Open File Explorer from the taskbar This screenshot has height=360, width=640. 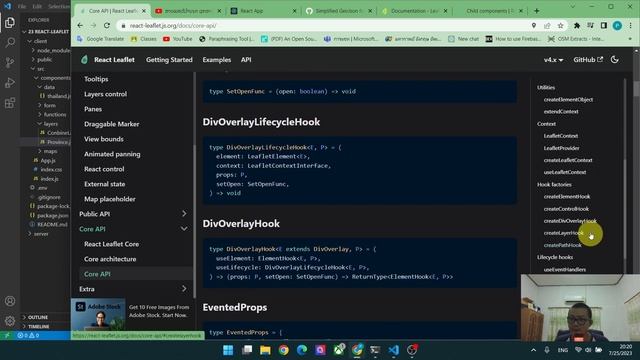265,350
